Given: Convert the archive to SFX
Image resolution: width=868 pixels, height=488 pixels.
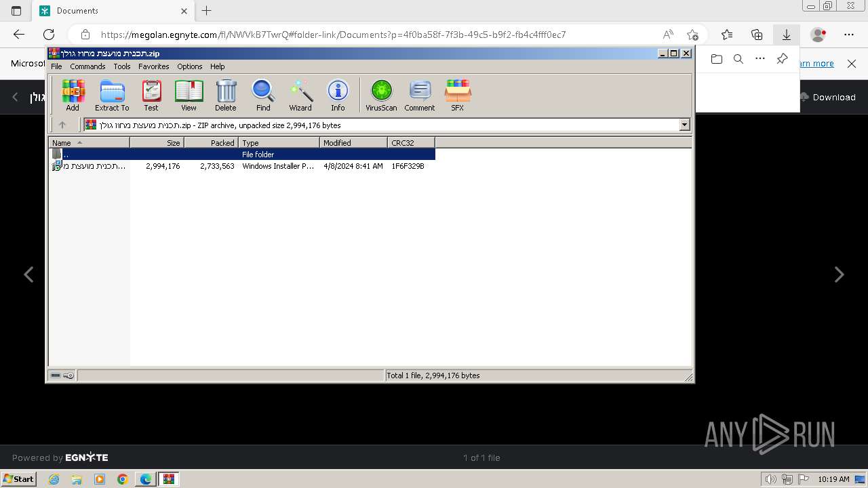Looking at the screenshot, I should 458,95.
